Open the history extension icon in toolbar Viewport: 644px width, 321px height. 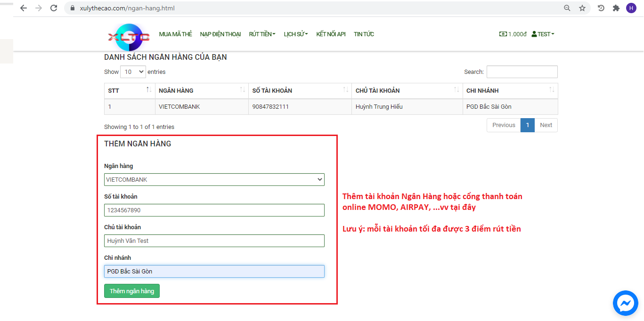tap(601, 8)
